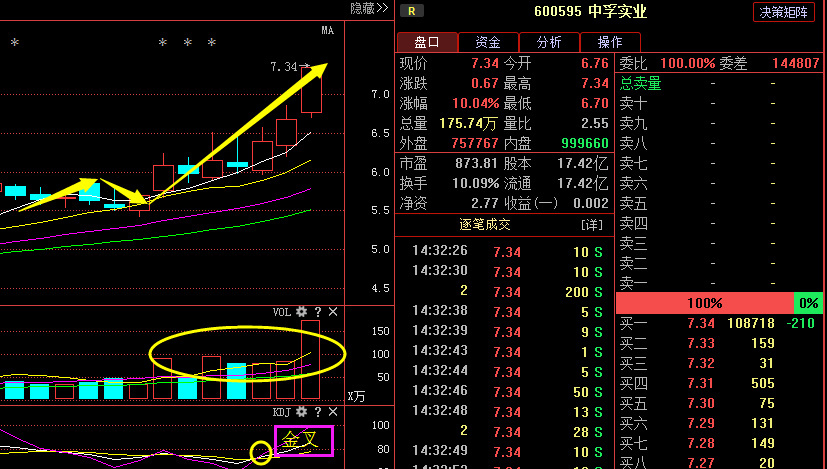Switch to the 分析 tab
This screenshot has width=827, height=469.
549,42
